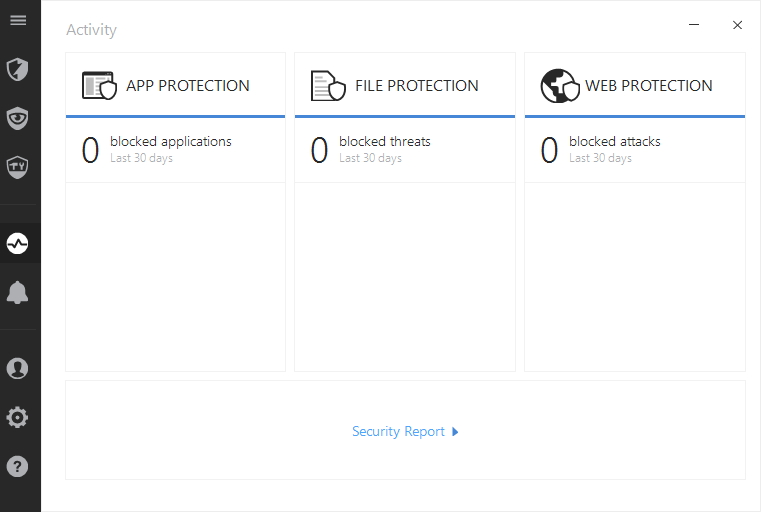Open the Security Report link
This screenshot has width=761, height=512.
click(398, 432)
